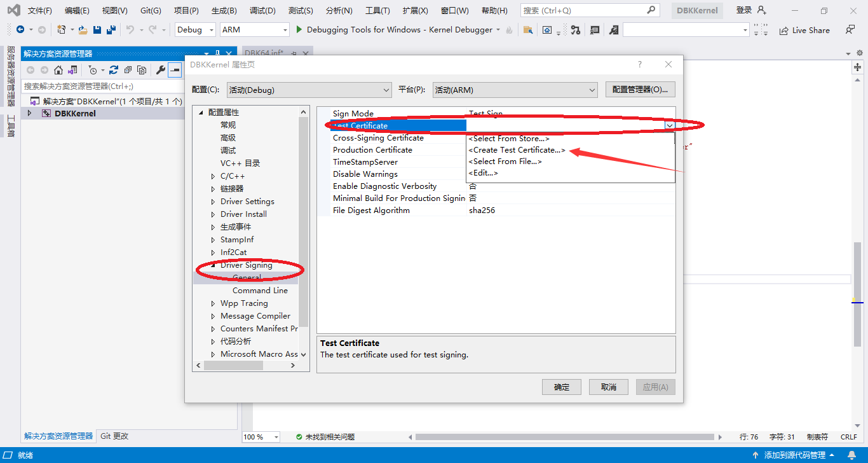
Task: Click the Test Certificate dropdown arrow
Action: tap(669, 125)
